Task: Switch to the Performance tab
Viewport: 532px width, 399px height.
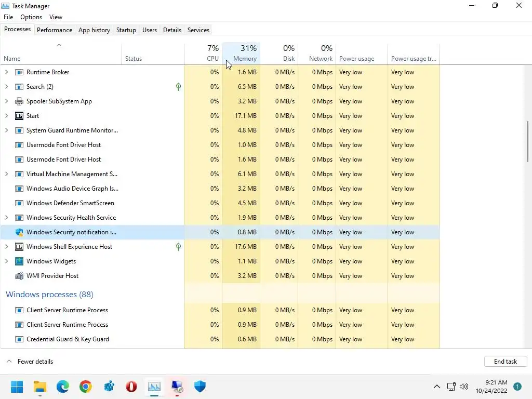Action: [x=55, y=30]
